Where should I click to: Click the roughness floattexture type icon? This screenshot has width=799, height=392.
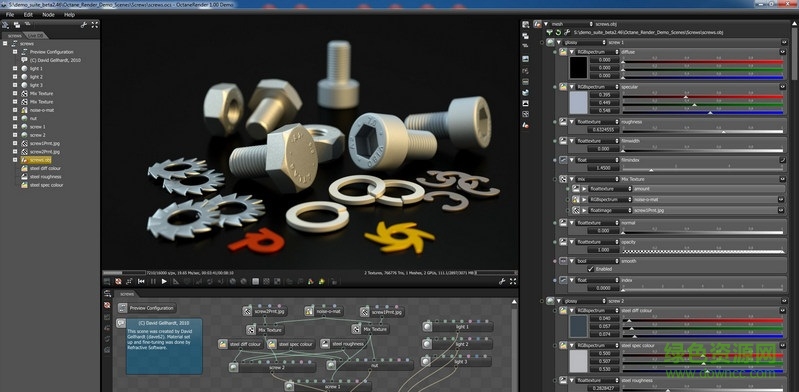point(563,122)
